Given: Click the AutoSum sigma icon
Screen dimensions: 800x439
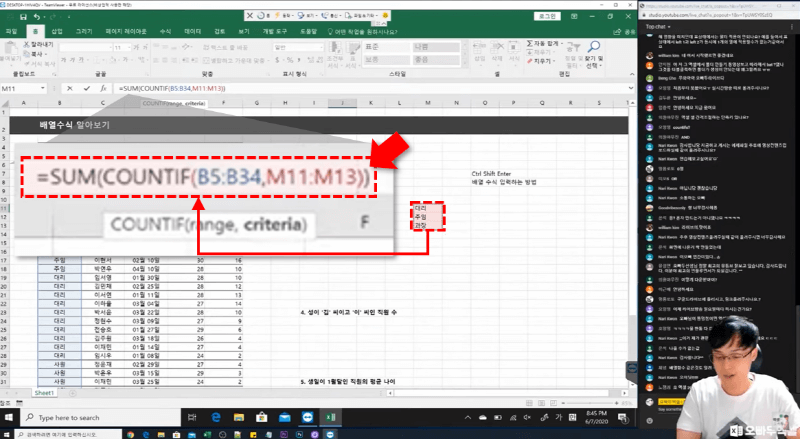Looking at the screenshot, I should 527,43.
